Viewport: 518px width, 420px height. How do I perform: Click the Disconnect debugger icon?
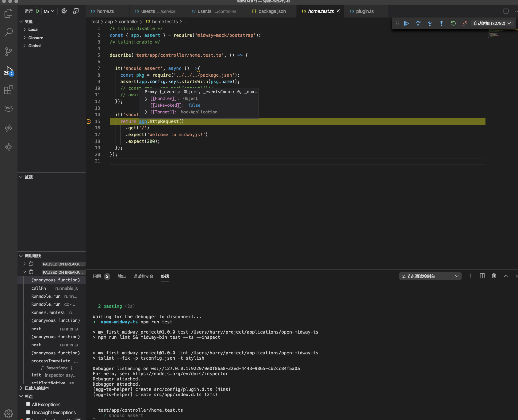coord(465,23)
